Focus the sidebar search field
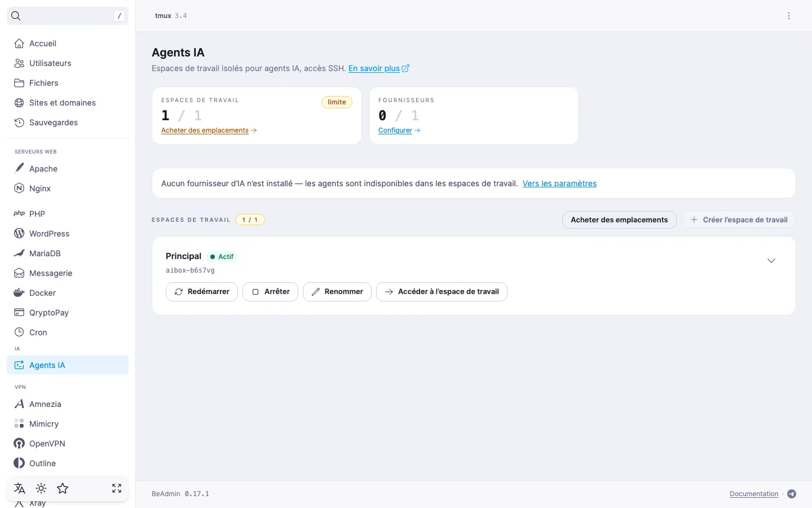 [x=68, y=16]
